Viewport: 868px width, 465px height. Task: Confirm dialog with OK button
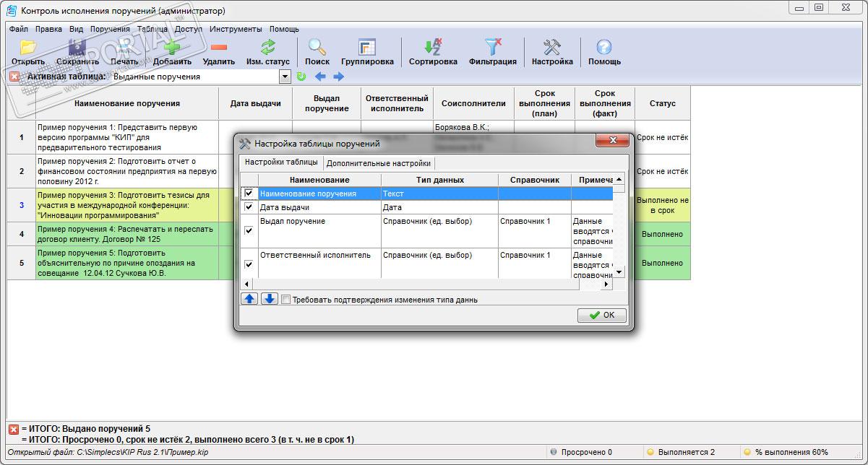pyautogui.click(x=602, y=315)
